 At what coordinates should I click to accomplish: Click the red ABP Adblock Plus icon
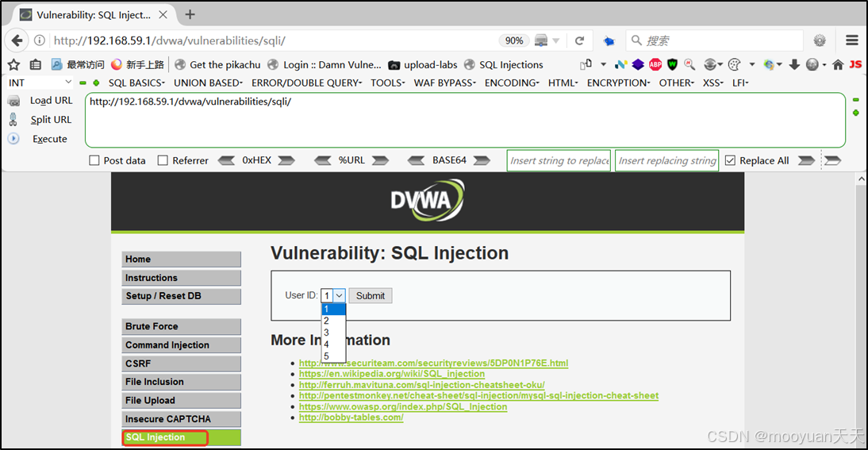pos(655,65)
